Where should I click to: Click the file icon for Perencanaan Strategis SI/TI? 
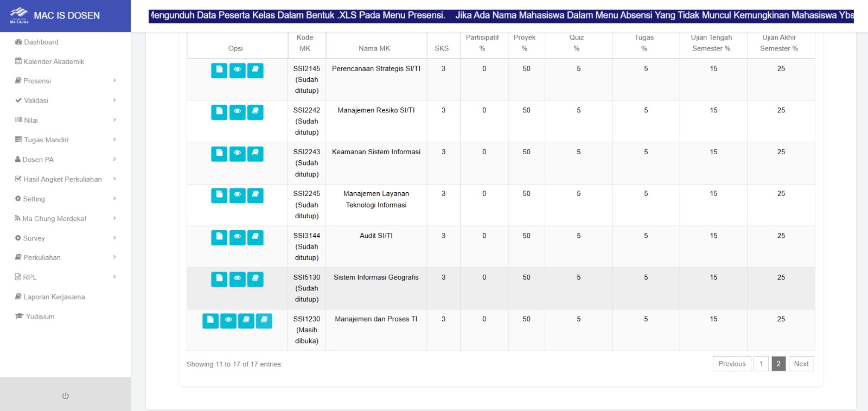(x=219, y=71)
